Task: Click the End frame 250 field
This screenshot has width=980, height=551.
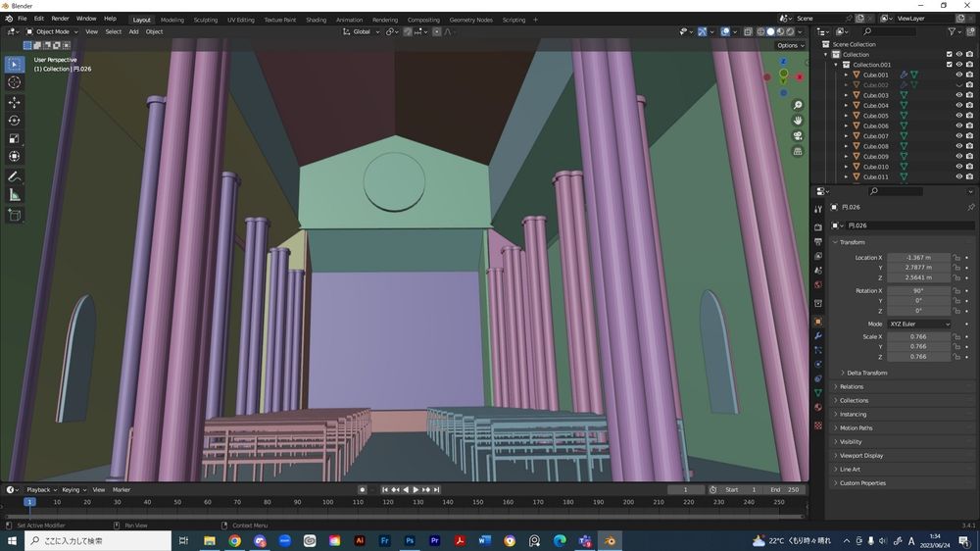Action: 784,489
